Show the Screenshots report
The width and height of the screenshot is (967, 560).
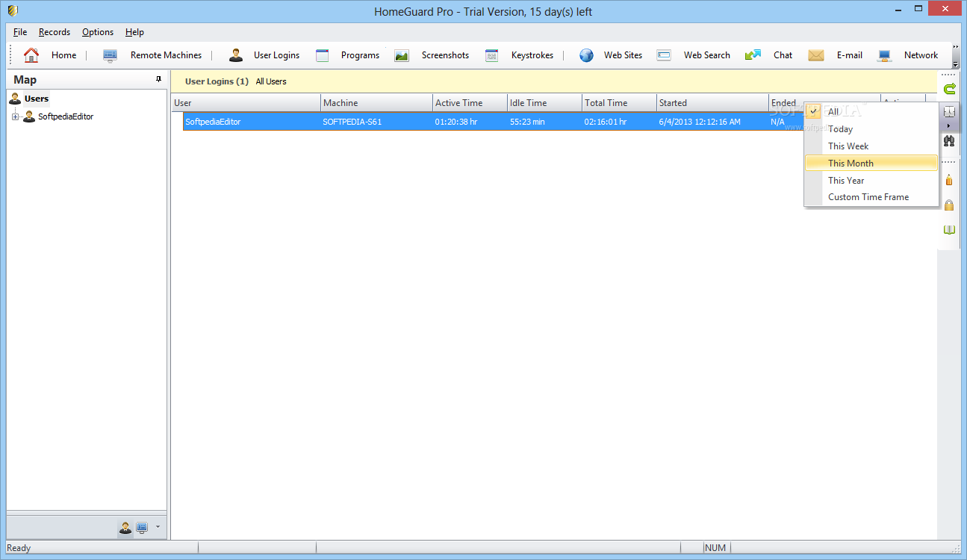point(432,55)
